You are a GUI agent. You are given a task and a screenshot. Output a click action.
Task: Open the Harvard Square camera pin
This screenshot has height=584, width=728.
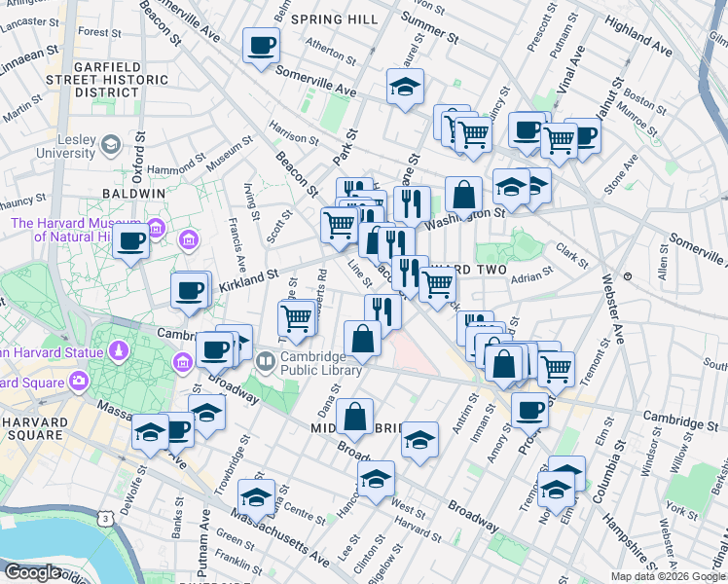[80, 382]
